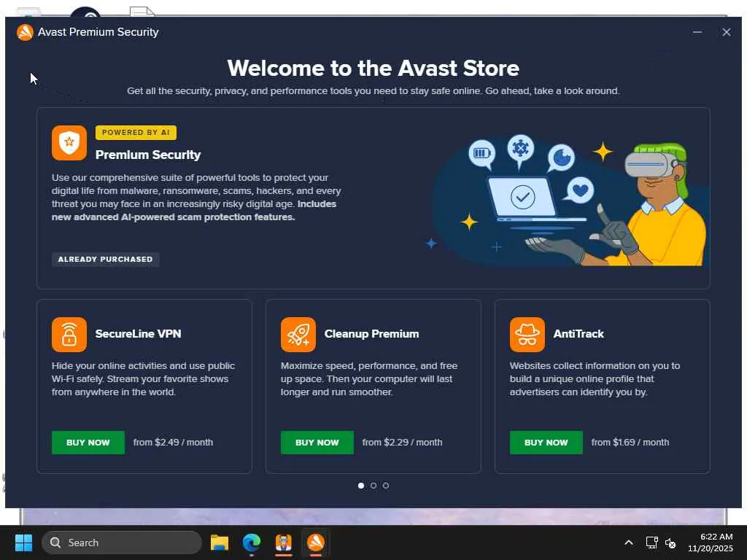Screen dimensions: 747x560
Task: Open the clock and date flyout
Action: (710, 542)
